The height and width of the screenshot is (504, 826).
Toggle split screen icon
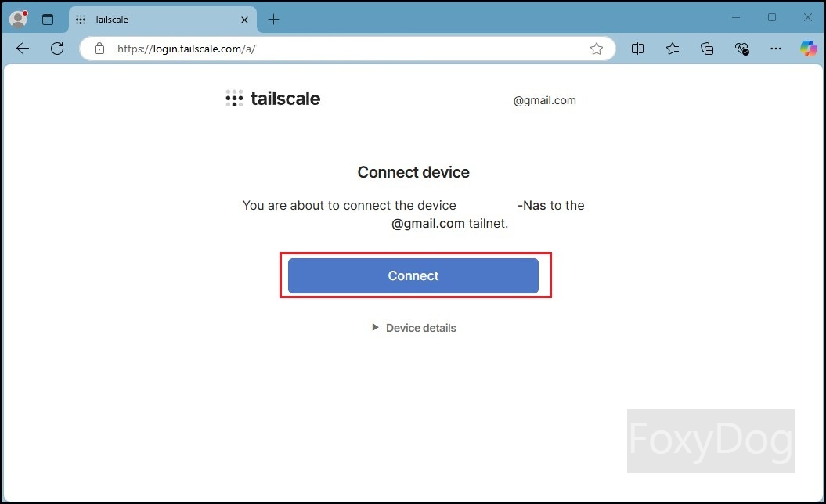[x=637, y=49]
